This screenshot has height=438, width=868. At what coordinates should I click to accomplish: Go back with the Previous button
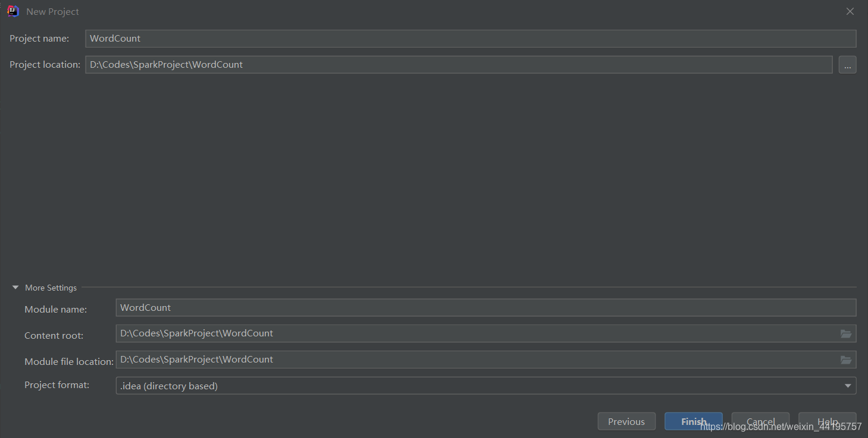626,421
